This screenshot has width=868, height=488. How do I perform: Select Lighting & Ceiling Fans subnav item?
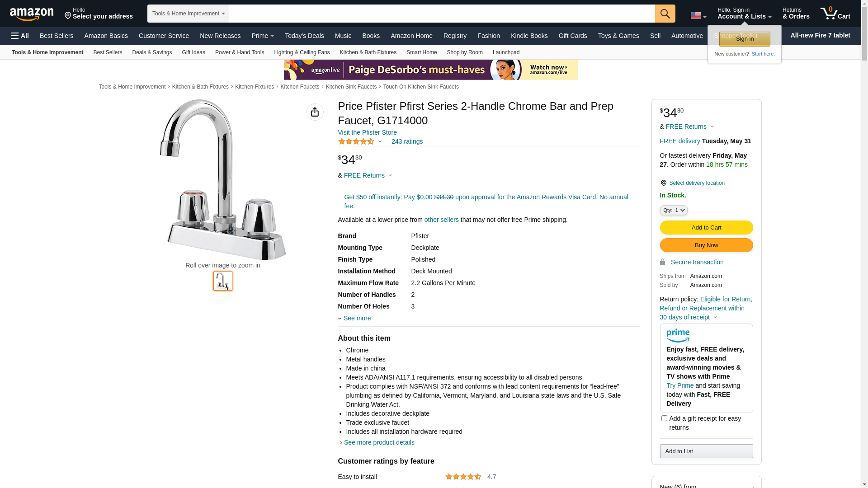(302, 52)
